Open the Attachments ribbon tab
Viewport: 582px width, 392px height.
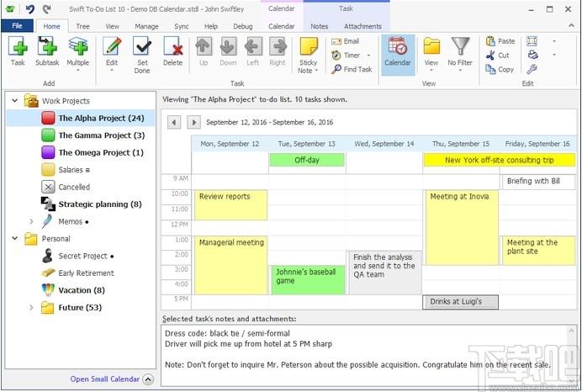pyautogui.click(x=362, y=26)
